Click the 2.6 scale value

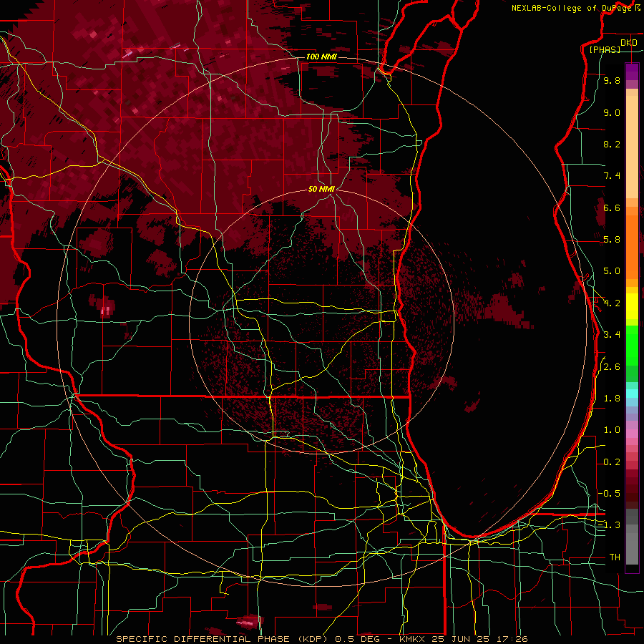[612, 367]
